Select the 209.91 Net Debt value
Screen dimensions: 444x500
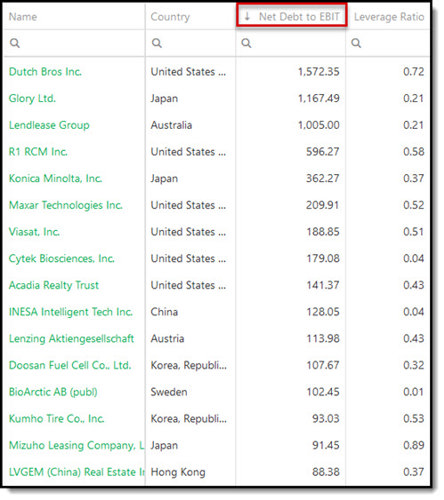click(323, 205)
